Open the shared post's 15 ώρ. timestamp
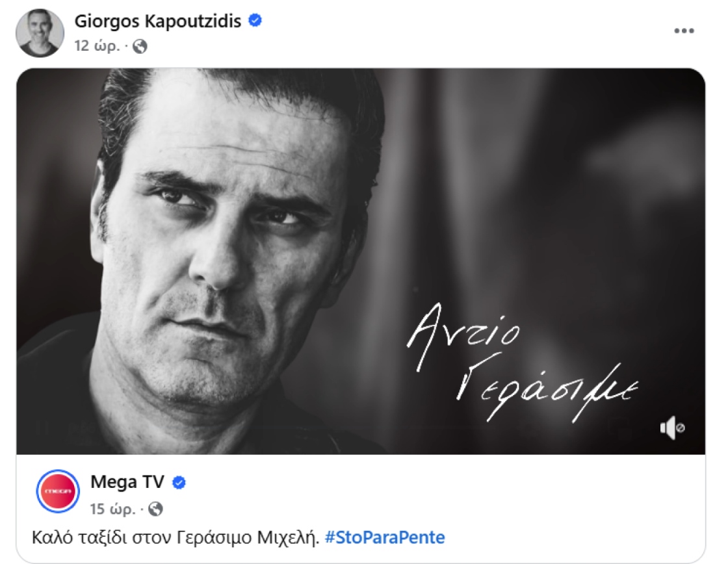728x564 pixels. (x=113, y=509)
